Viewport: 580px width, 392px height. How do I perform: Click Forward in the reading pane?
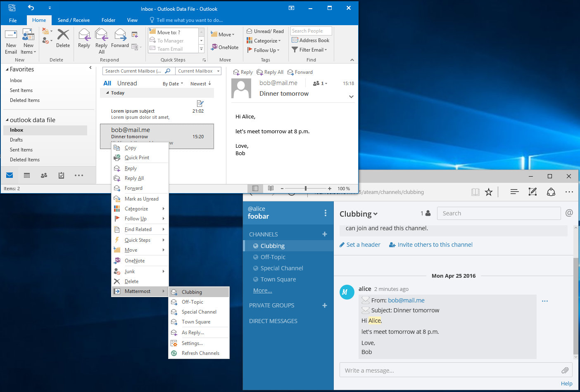[x=300, y=72]
